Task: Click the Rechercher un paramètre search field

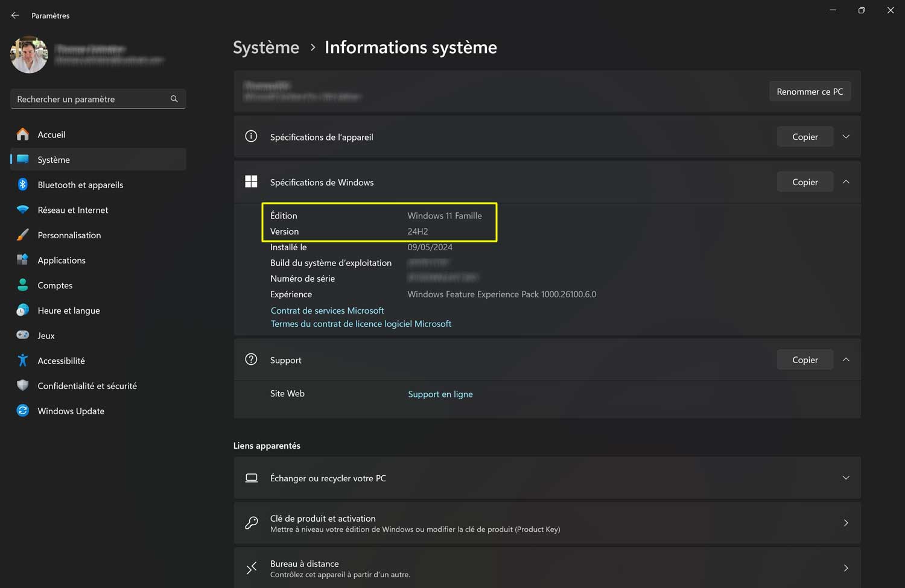Action: click(91, 99)
